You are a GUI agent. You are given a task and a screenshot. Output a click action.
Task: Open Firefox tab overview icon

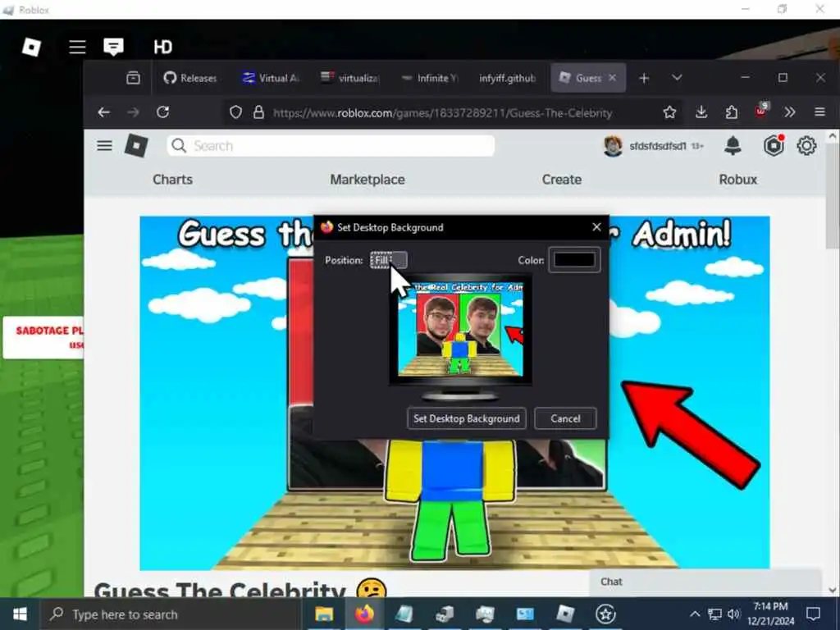[133, 78]
